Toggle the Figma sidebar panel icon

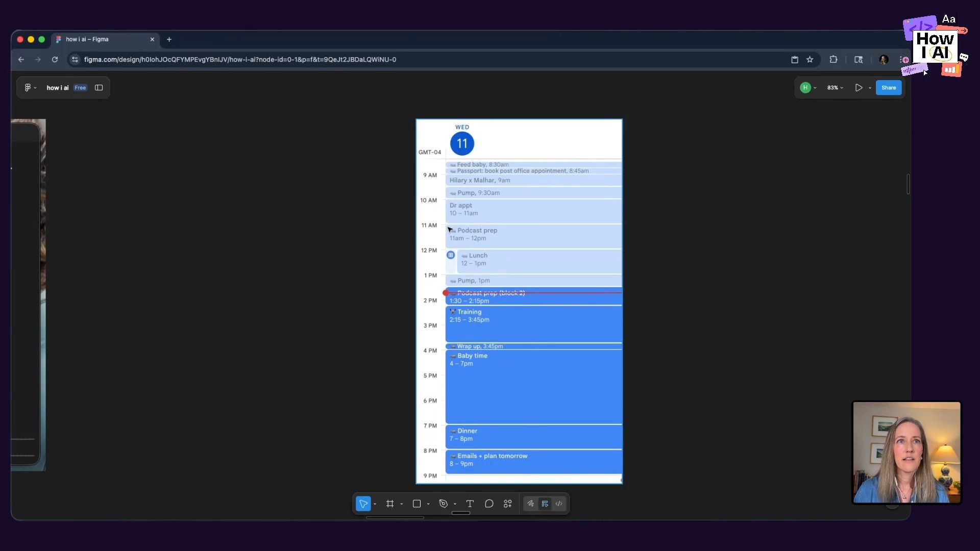click(x=99, y=88)
